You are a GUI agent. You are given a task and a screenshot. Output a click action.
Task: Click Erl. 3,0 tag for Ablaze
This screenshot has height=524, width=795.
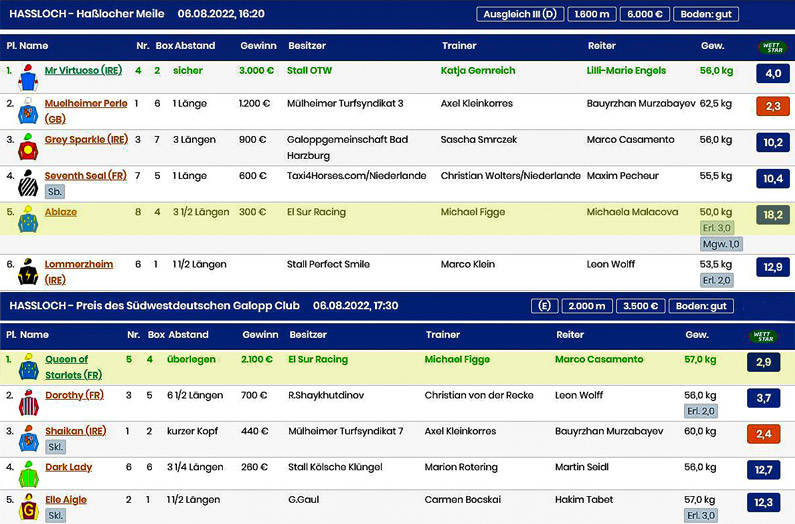click(716, 228)
